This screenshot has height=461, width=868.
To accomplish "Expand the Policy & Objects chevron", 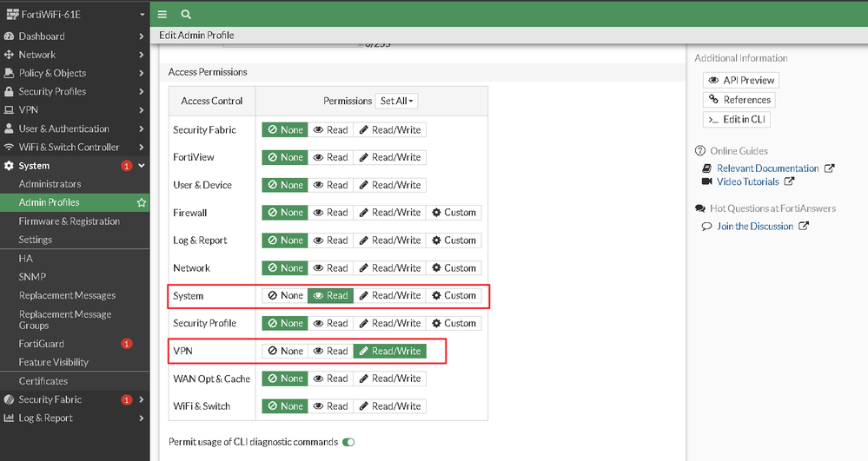I will (x=142, y=73).
